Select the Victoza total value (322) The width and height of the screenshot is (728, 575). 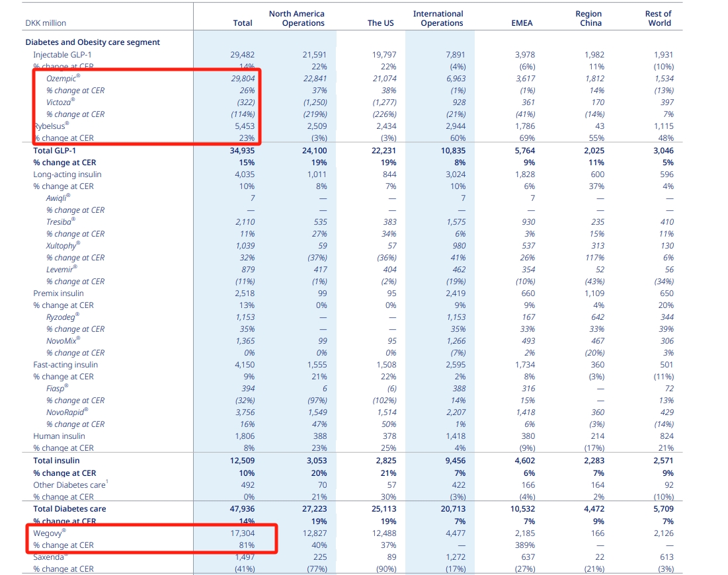[245, 102]
